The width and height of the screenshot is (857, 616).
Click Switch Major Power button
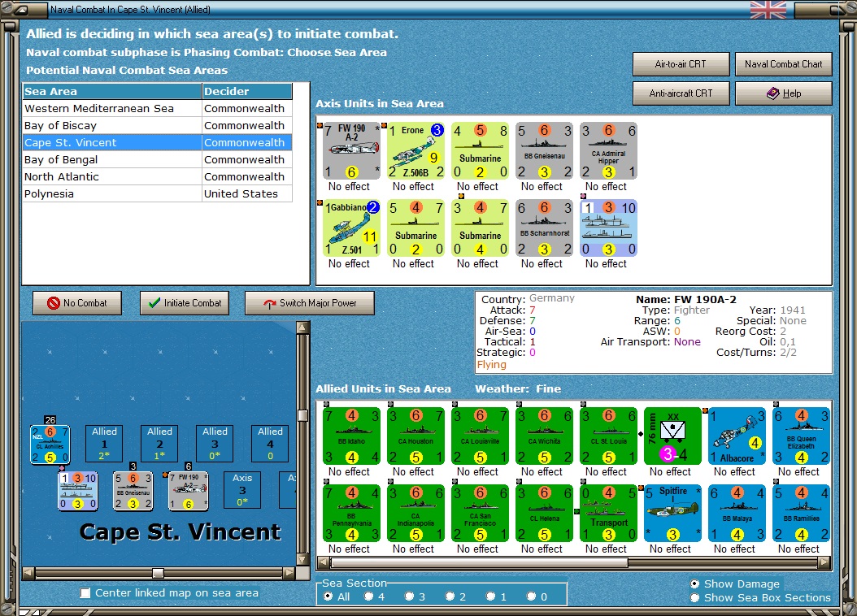click(x=310, y=303)
